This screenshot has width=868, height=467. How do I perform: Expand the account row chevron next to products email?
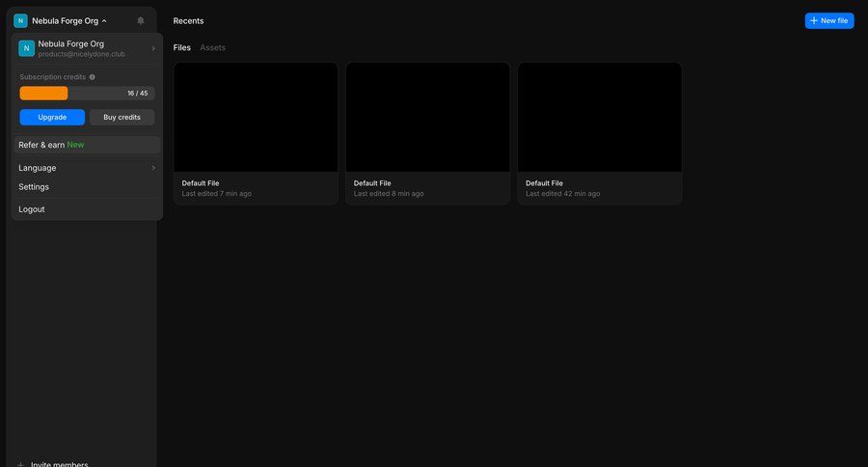(153, 48)
